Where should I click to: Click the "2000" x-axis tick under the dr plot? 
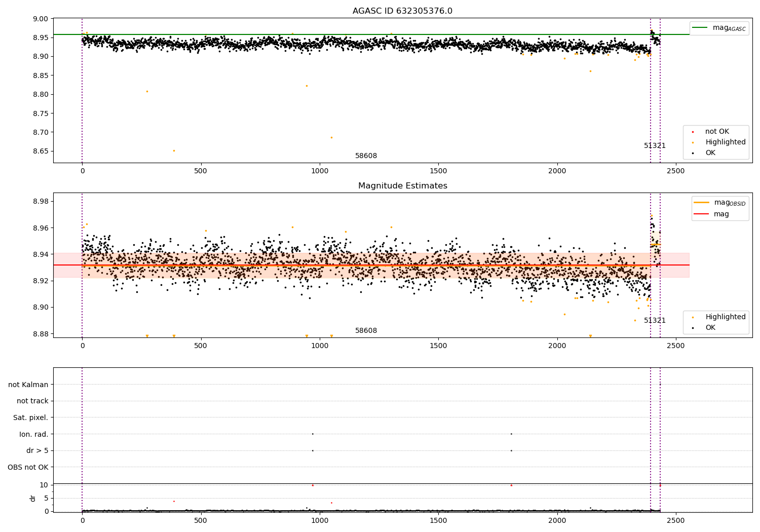tap(557, 521)
